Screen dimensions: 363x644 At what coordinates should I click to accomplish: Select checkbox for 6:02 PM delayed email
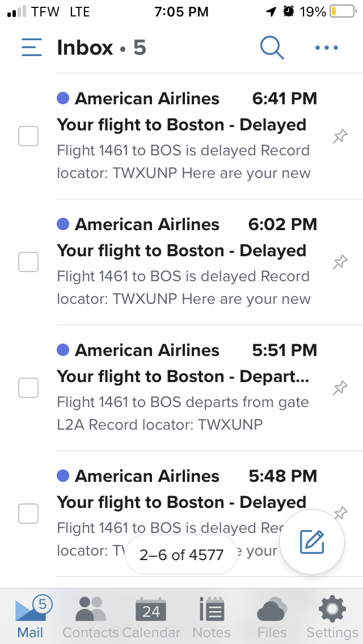(x=28, y=262)
